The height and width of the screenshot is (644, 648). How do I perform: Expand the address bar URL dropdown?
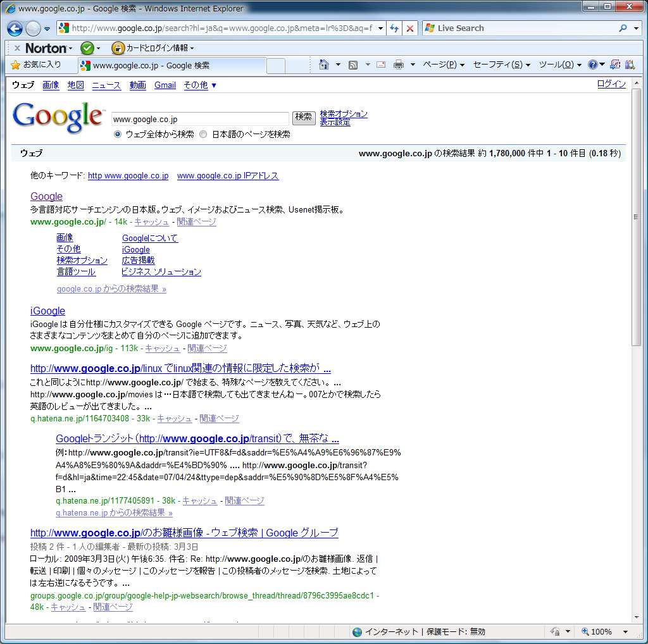(380, 28)
